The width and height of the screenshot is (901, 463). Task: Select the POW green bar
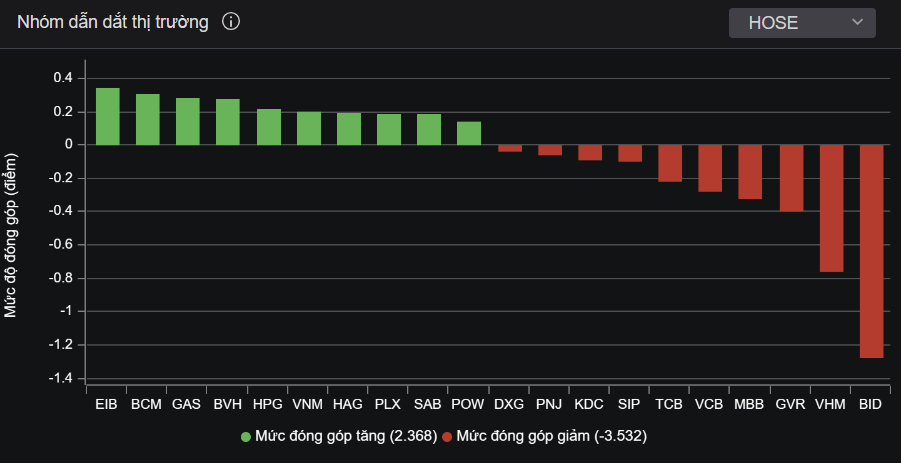[469, 133]
